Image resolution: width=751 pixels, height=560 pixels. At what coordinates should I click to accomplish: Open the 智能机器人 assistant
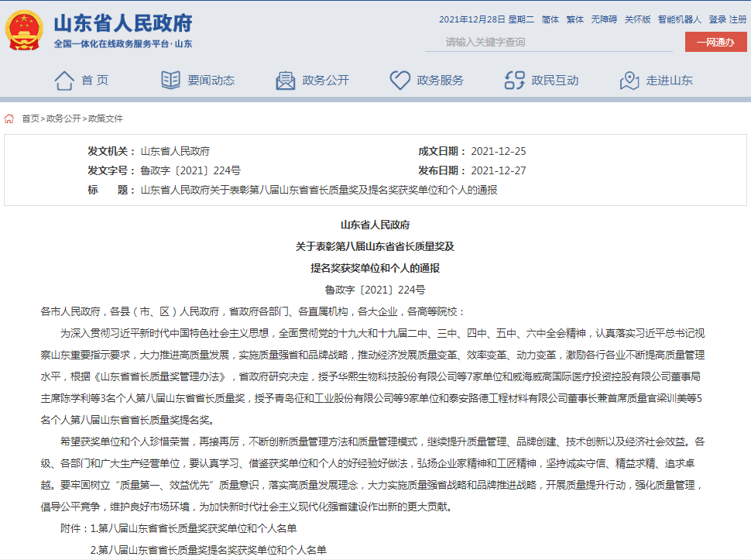(679, 19)
